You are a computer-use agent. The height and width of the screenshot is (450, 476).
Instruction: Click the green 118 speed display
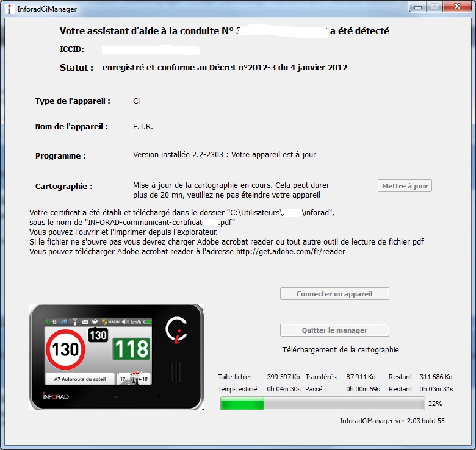(131, 349)
